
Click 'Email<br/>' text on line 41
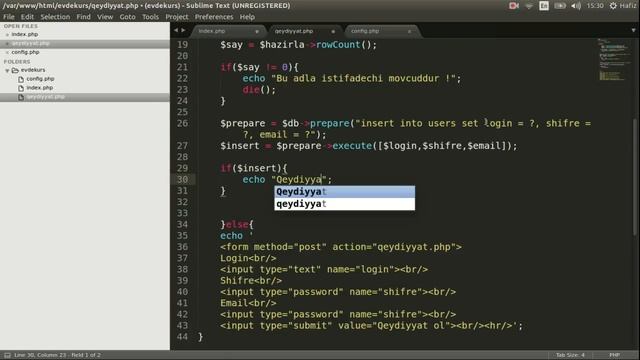click(248, 303)
